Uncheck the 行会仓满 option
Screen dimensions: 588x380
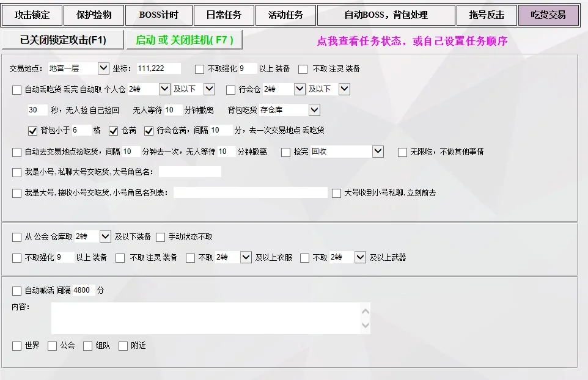(x=148, y=130)
